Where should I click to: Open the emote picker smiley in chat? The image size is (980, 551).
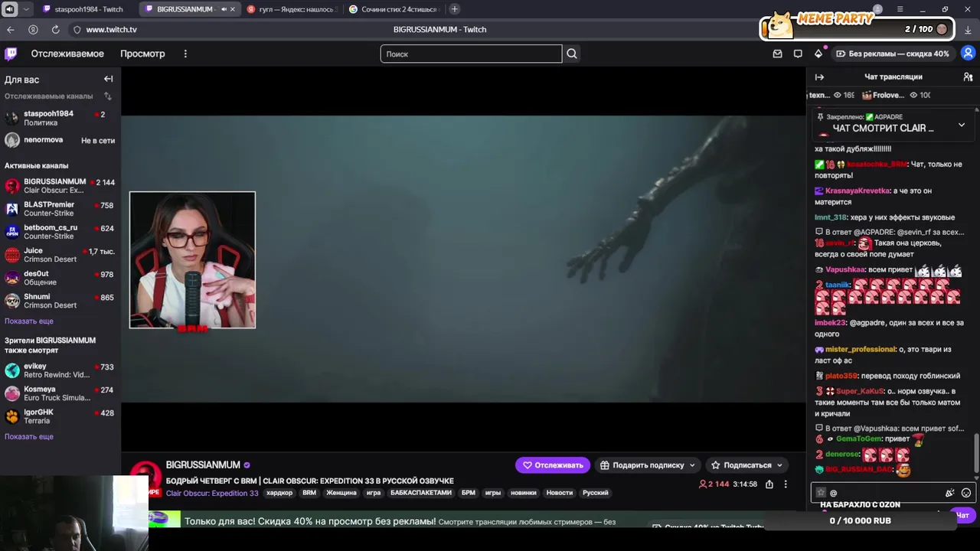tap(966, 493)
